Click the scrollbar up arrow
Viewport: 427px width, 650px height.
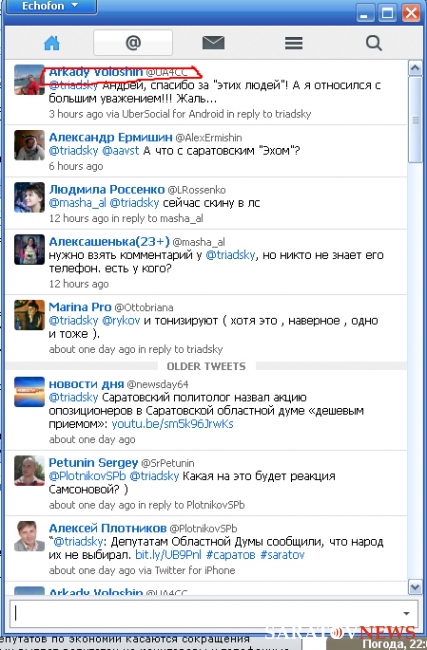tap(415, 68)
